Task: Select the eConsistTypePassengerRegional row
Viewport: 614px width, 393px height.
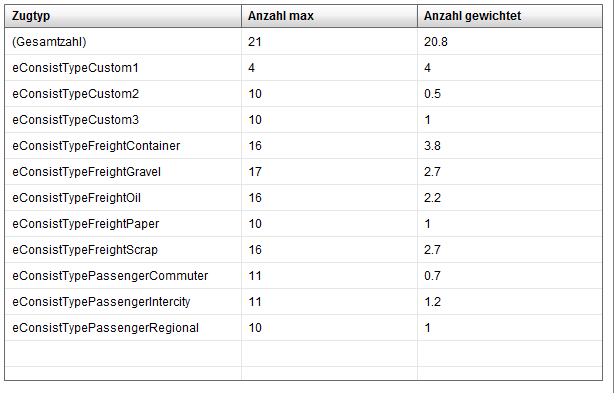Action: point(303,328)
